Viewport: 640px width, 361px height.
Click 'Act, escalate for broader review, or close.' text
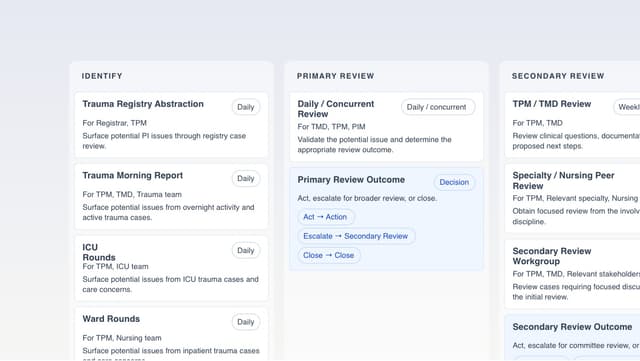pos(367,198)
